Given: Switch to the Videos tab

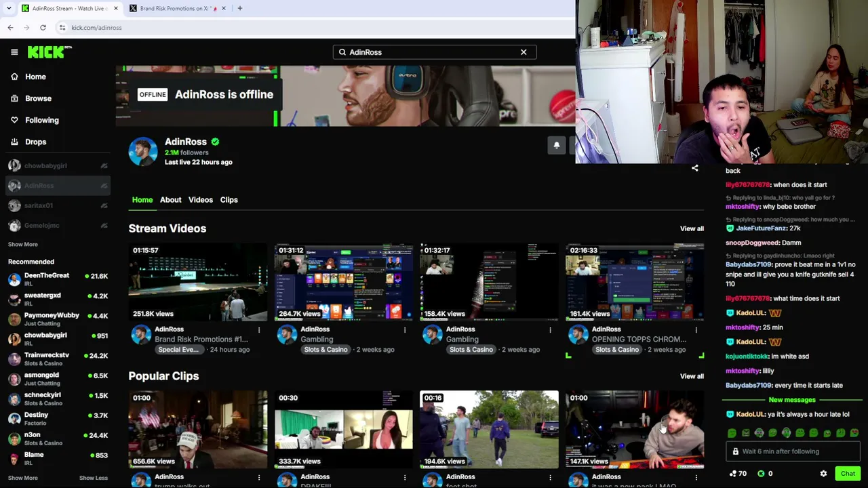Looking at the screenshot, I should tap(201, 200).
